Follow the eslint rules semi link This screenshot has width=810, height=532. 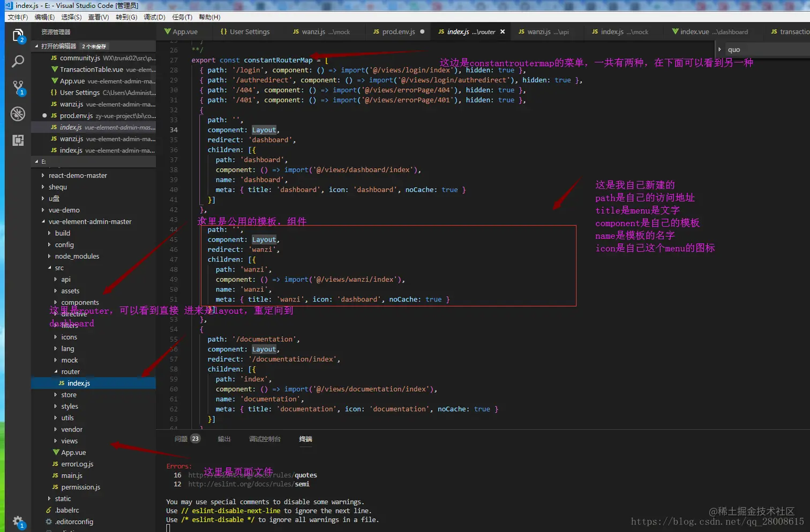tap(249, 484)
